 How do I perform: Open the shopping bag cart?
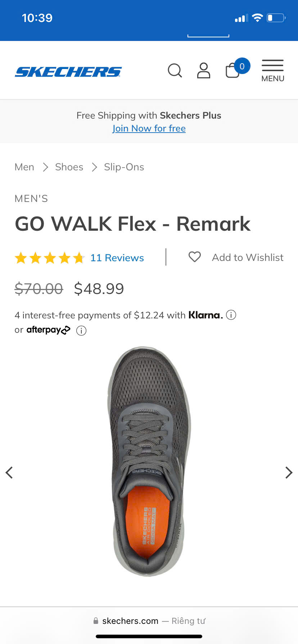(233, 70)
